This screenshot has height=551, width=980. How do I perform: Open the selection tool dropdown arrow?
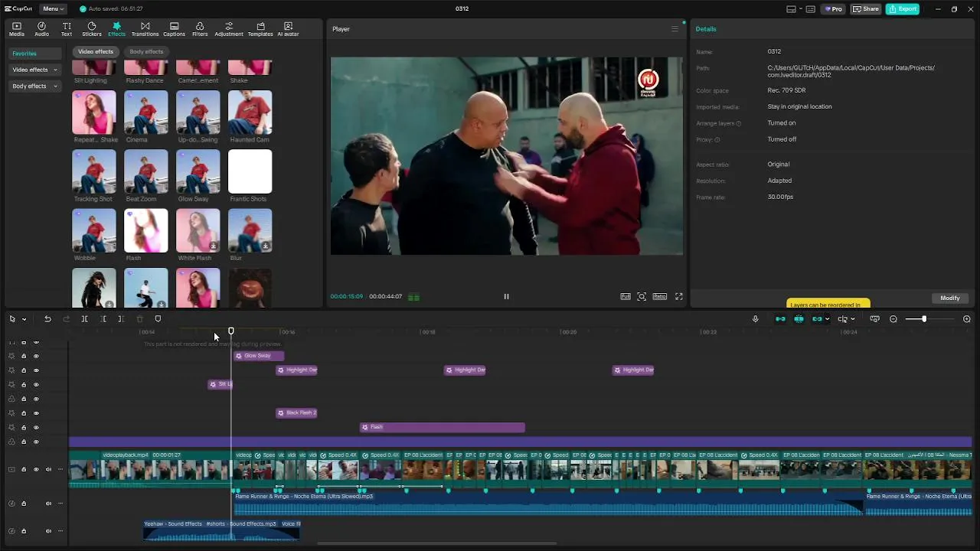tap(24, 319)
